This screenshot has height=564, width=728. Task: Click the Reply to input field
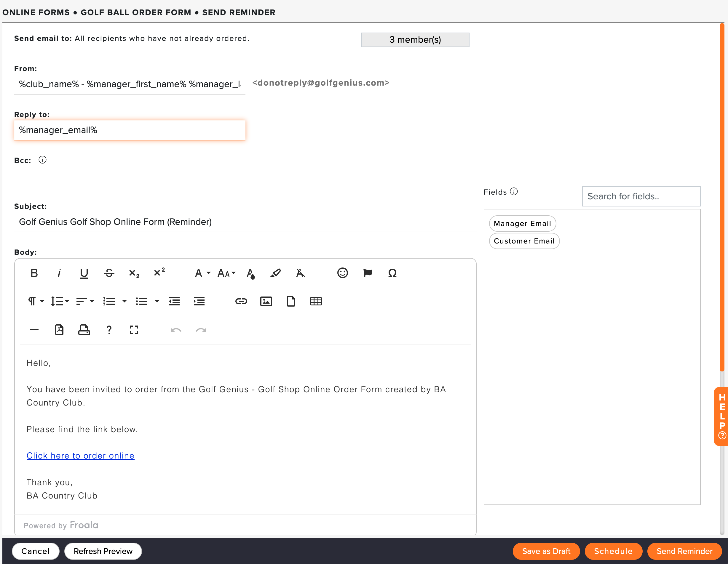[130, 130]
